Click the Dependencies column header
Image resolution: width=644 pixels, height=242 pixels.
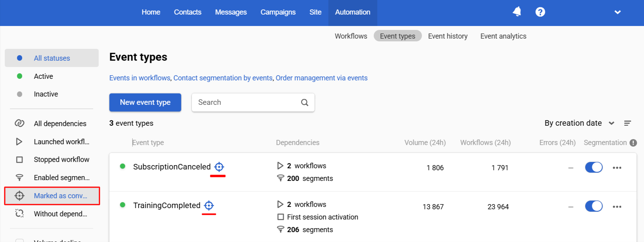298,143
